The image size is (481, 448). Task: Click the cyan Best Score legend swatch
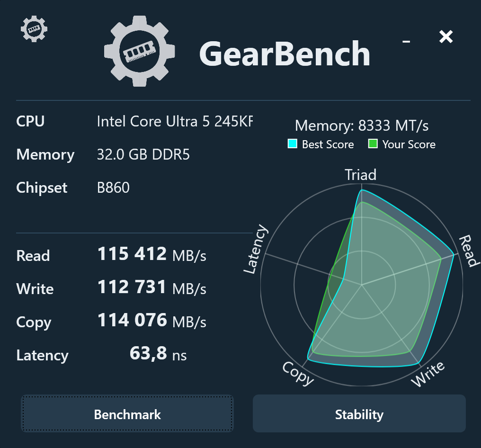(x=293, y=144)
